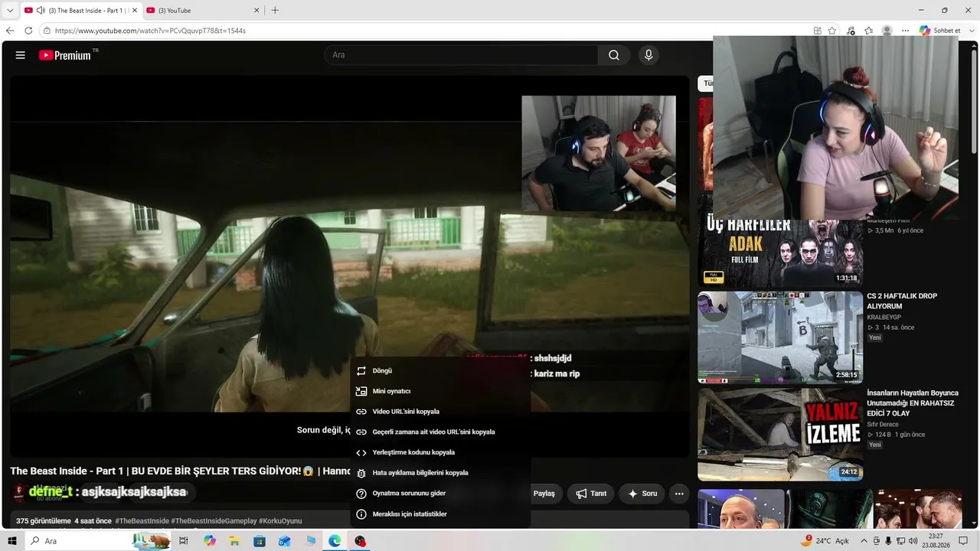Open the three-dot more actions button

(x=679, y=494)
